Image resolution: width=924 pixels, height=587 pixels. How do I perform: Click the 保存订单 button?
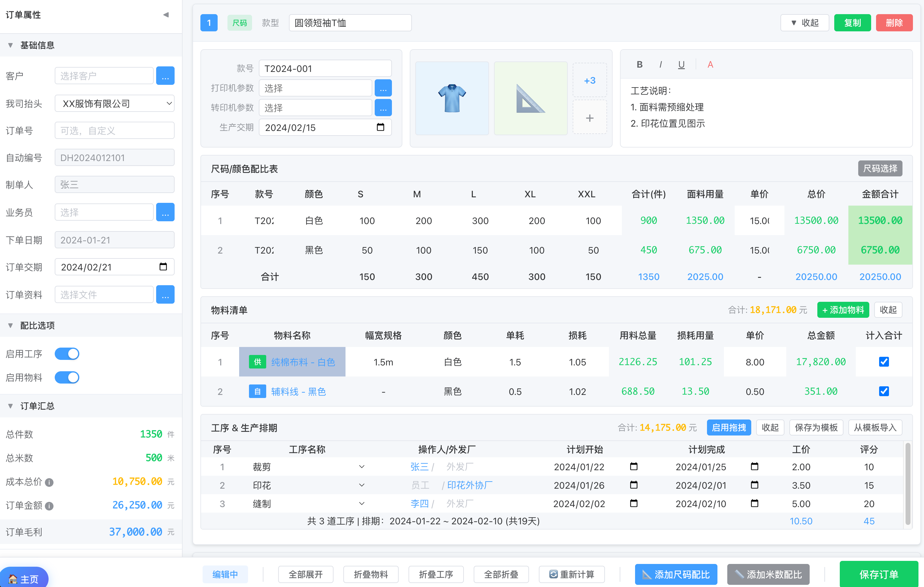pyautogui.click(x=879, y=574)
